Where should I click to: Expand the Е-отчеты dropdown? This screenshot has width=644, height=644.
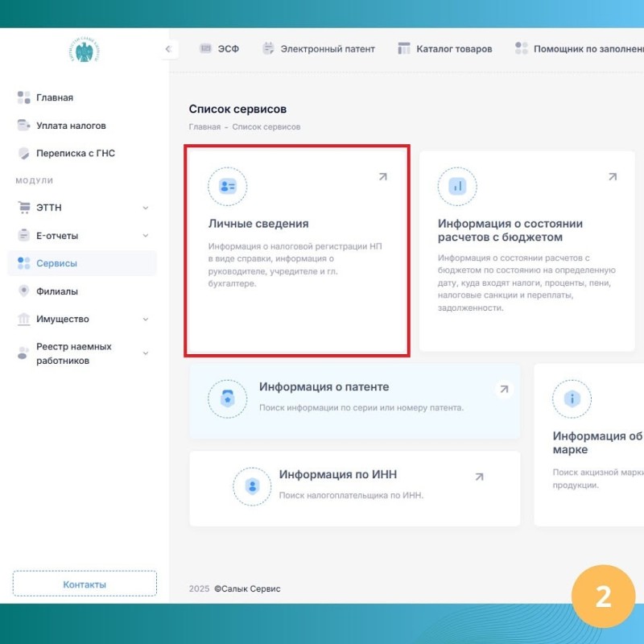146,236
